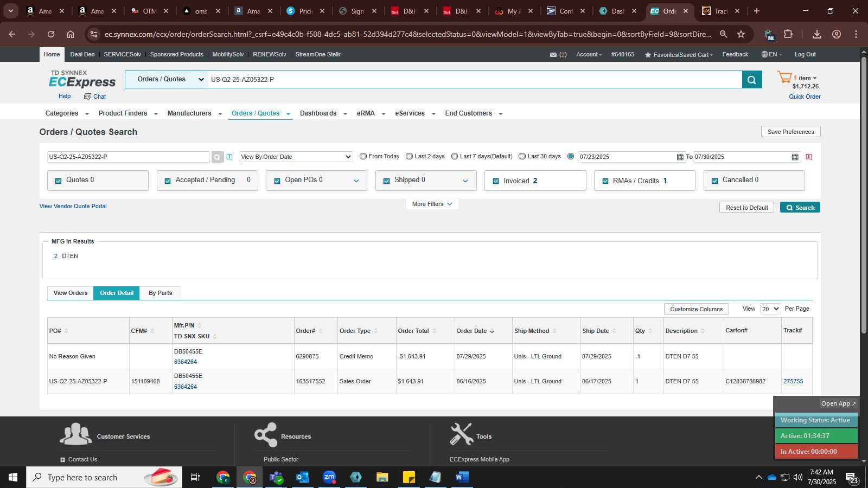Click blue info icon next to order field

coord(229,157)
